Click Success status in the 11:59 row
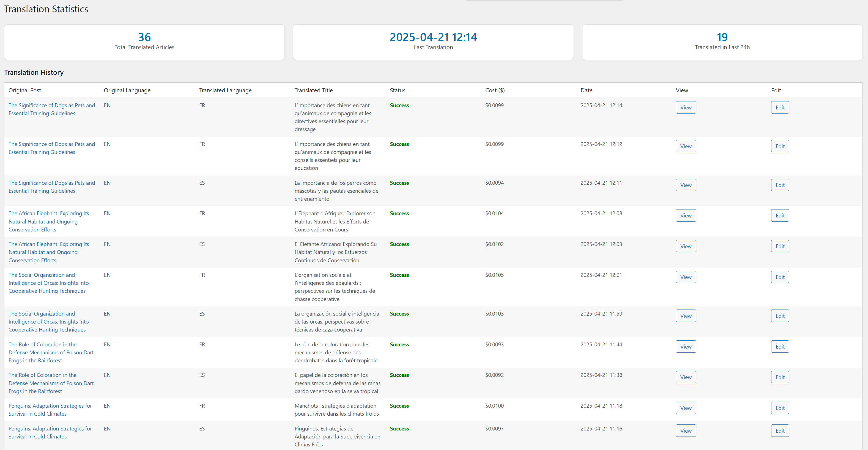Image resolution: width=868 pixels, height=450 pixels. tap(399, 314)
